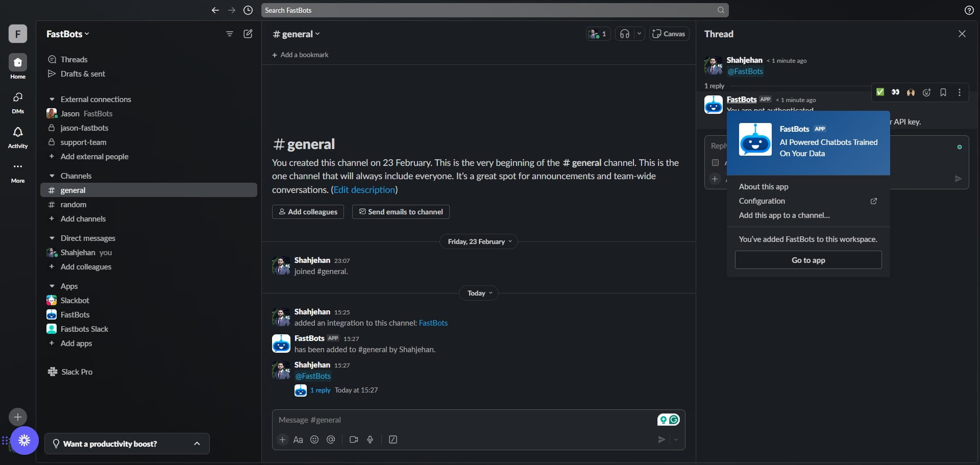Image resolution: width=980 pixels, height=465 pixels.
Task: Open the 1 reply thread link
Action: [x=320, y=390]
